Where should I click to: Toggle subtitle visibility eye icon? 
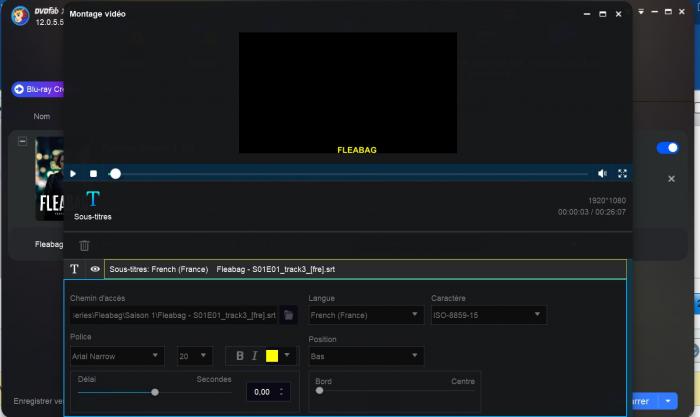[x=95, y=269]
